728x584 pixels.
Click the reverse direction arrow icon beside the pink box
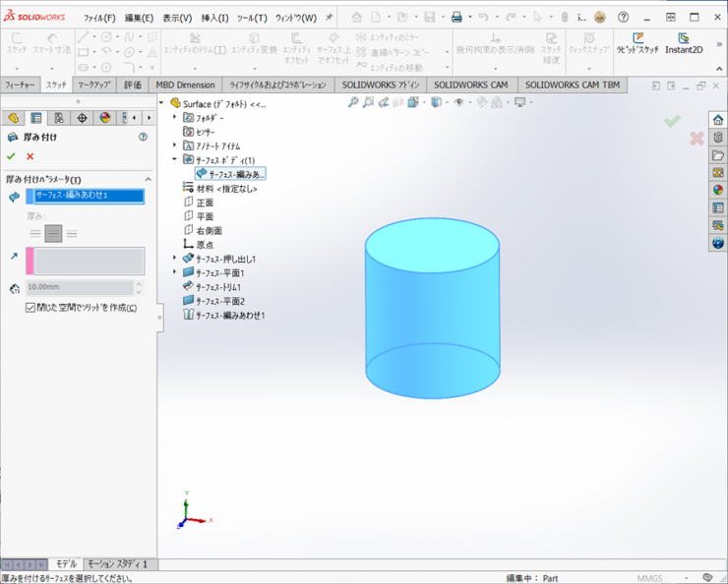coord(14,256)
